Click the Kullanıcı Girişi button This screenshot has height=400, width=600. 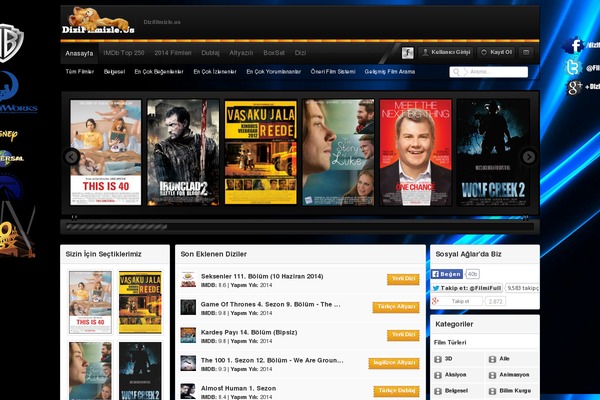click(x=446, y=52)
